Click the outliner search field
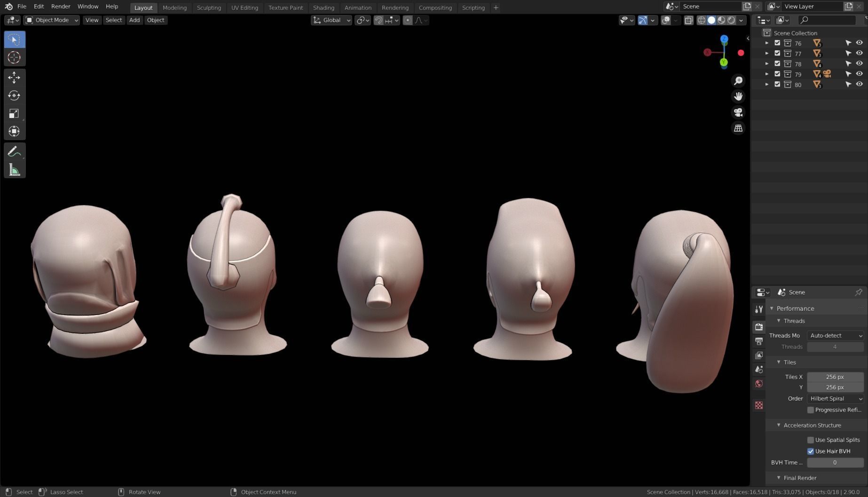Image resolution: width=868 pixels, height=497 pixels. [828, 20]
